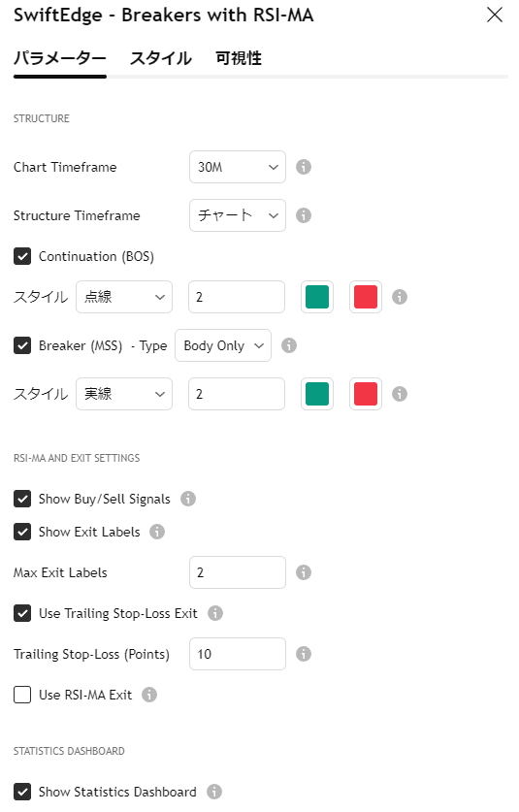Click info icon next to Body Only dropdown
This screenshot has width=519, height=812.
[289, 345]
